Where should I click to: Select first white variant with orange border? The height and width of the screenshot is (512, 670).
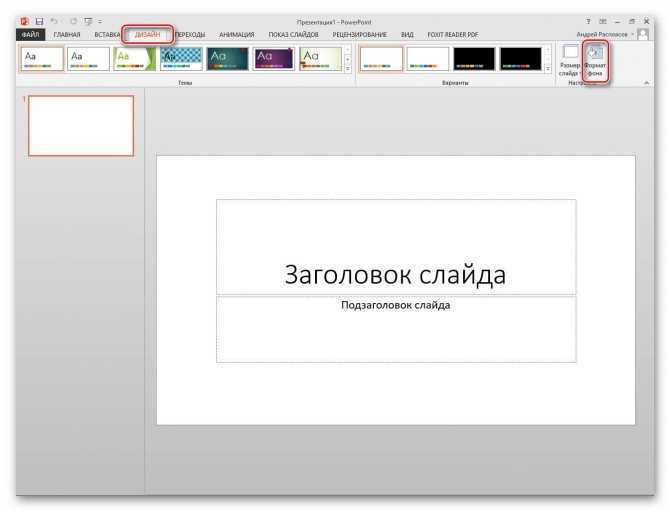click(x=381, y=59)
